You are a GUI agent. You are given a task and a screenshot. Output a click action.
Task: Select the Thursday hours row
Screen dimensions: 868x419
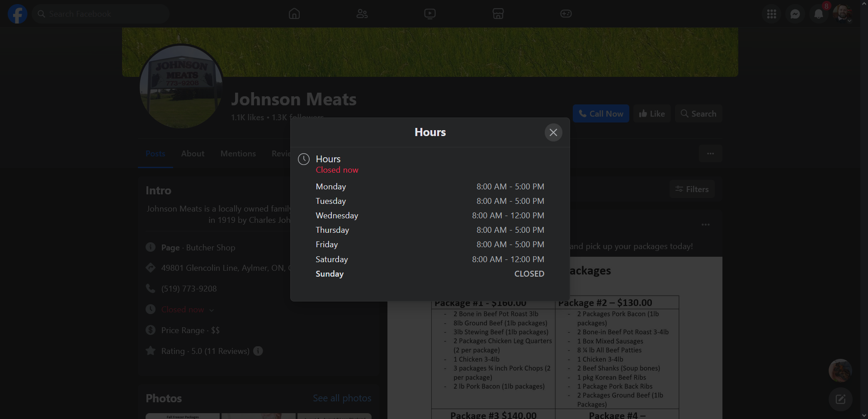click(x=430, y=230)
